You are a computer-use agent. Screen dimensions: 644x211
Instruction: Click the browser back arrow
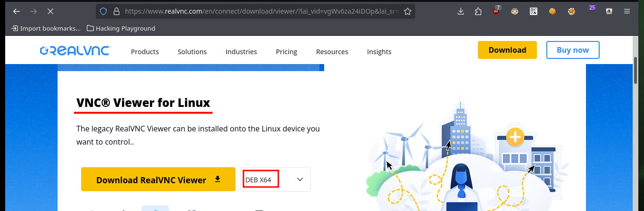(x=17, y=11)
